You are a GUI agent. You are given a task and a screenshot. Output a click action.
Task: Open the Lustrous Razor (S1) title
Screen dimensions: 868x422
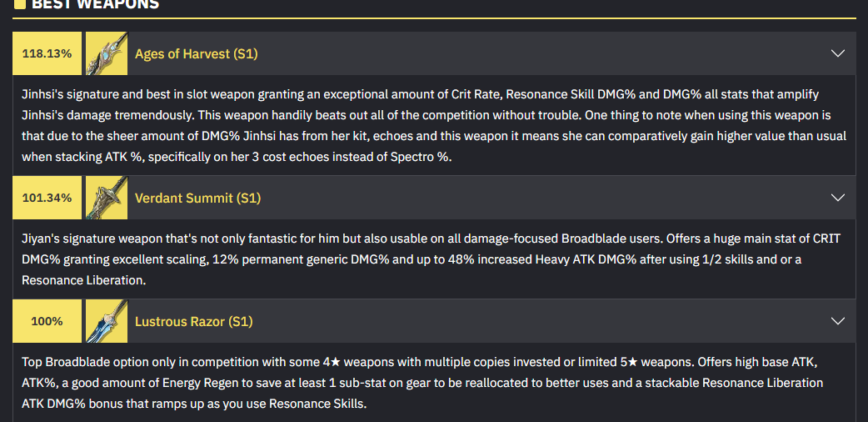point(194,322)
